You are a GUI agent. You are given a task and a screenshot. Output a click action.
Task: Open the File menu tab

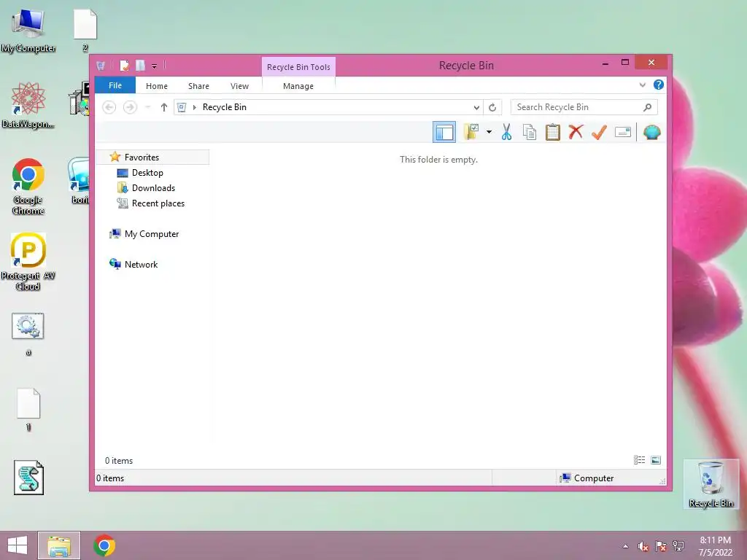pos(115,85)
